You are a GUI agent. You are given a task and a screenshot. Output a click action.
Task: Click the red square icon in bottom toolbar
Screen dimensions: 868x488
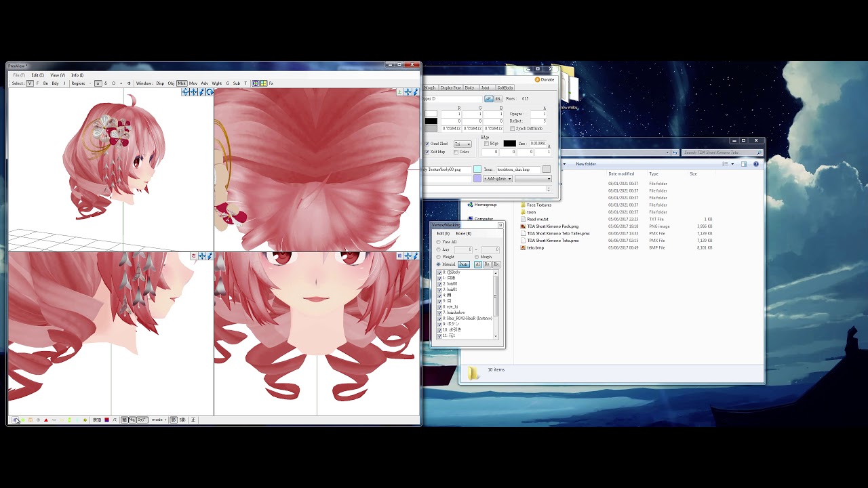click(106, 420)
